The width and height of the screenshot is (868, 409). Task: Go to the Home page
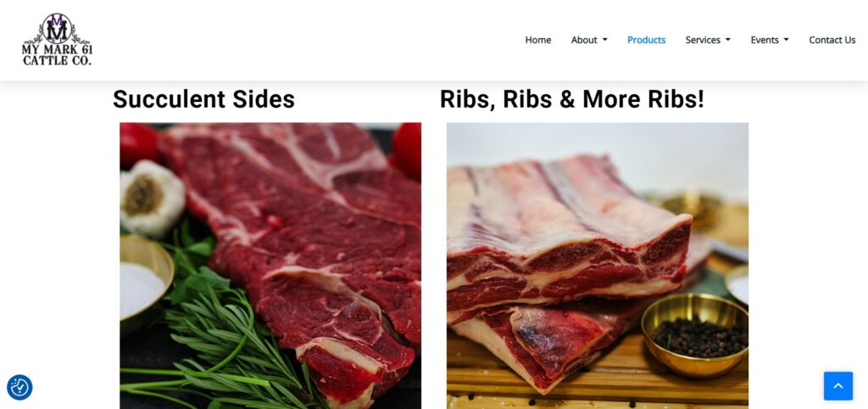point(538,40)
